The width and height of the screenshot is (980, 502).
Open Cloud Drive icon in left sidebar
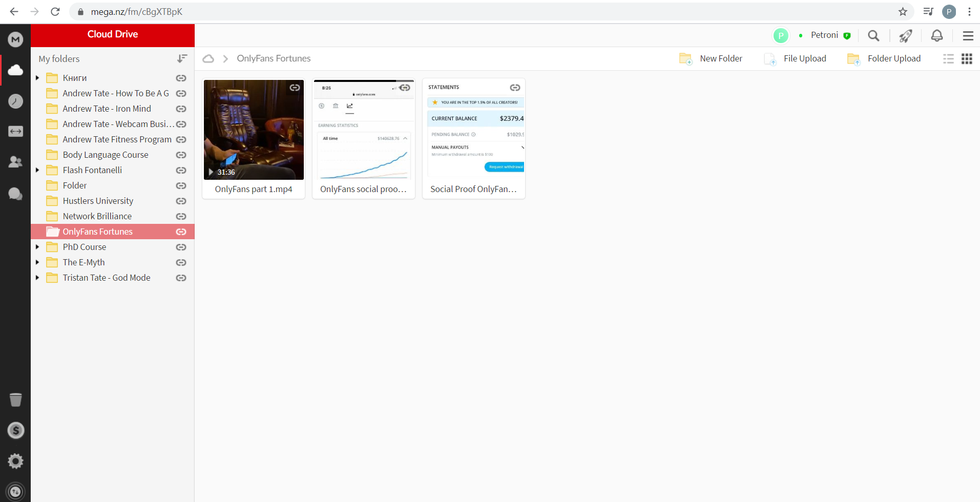click(15, 70)
